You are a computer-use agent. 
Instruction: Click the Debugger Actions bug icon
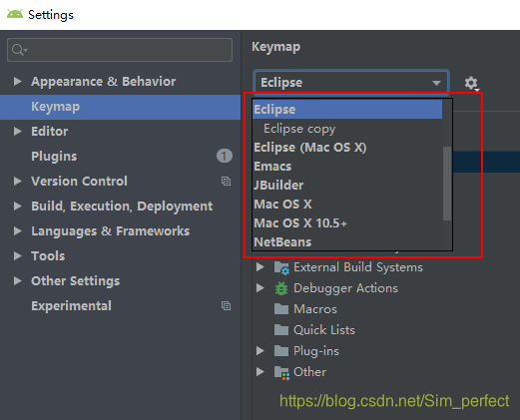(281, 288)
